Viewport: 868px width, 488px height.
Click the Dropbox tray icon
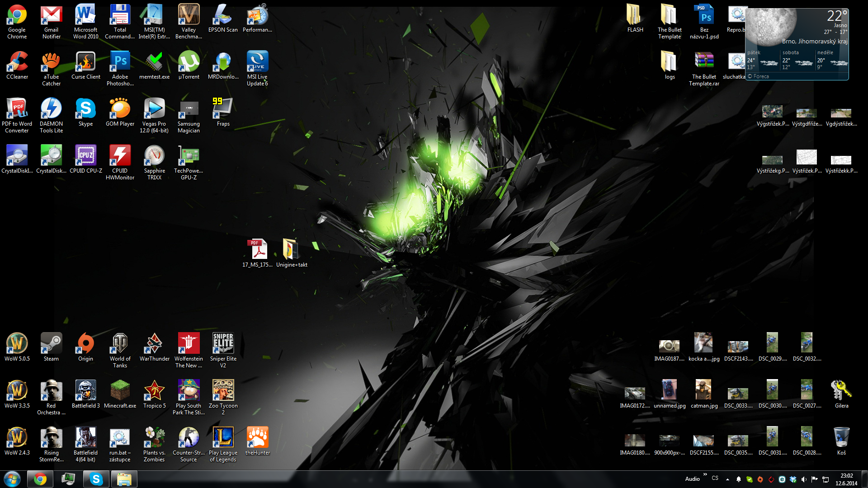pyautogui.click(x=793, y=479)
